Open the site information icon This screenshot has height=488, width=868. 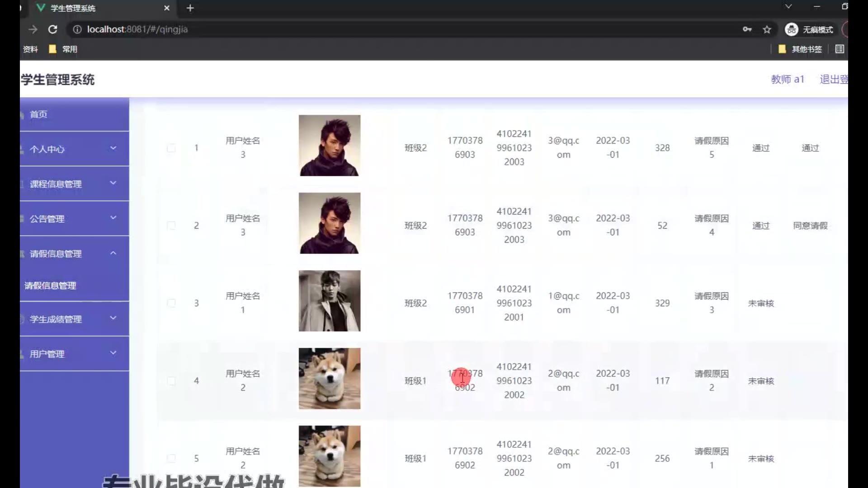click(77, 29)
